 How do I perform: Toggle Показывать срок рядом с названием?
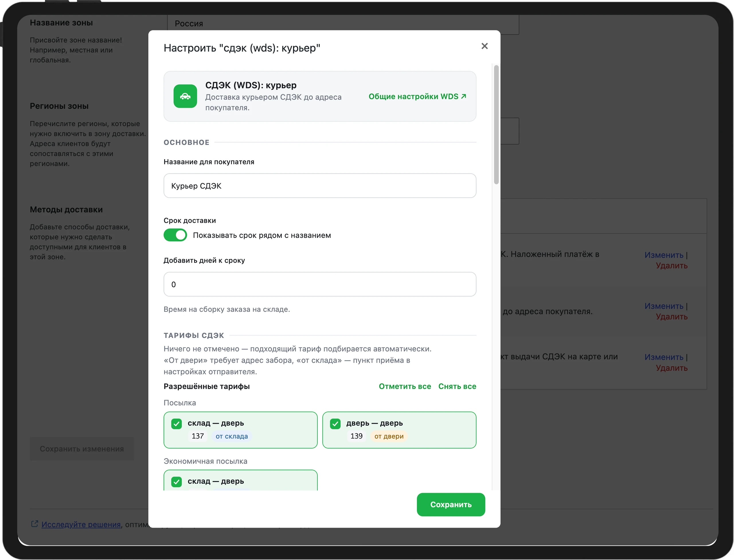[175, 235]
